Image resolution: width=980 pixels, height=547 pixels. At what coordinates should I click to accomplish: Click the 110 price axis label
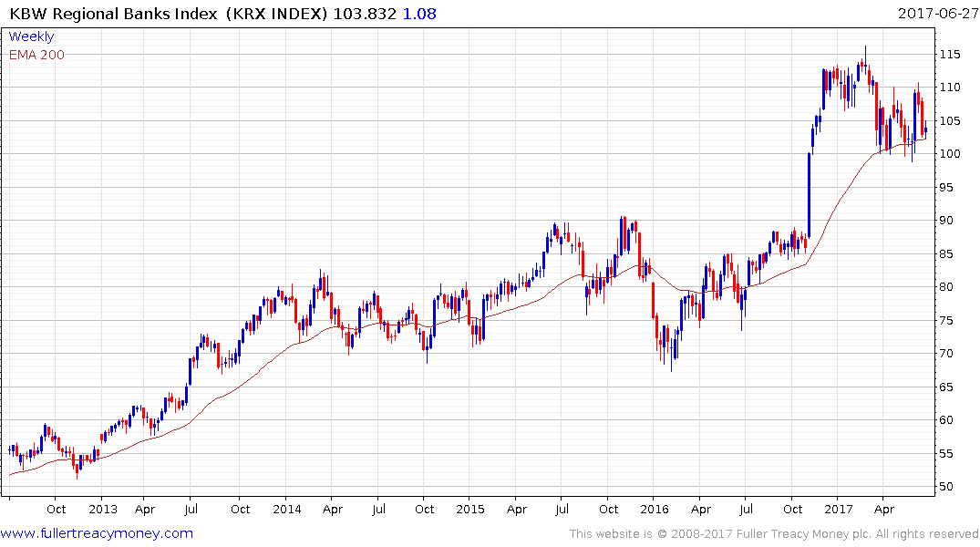(x=950, y=88)
